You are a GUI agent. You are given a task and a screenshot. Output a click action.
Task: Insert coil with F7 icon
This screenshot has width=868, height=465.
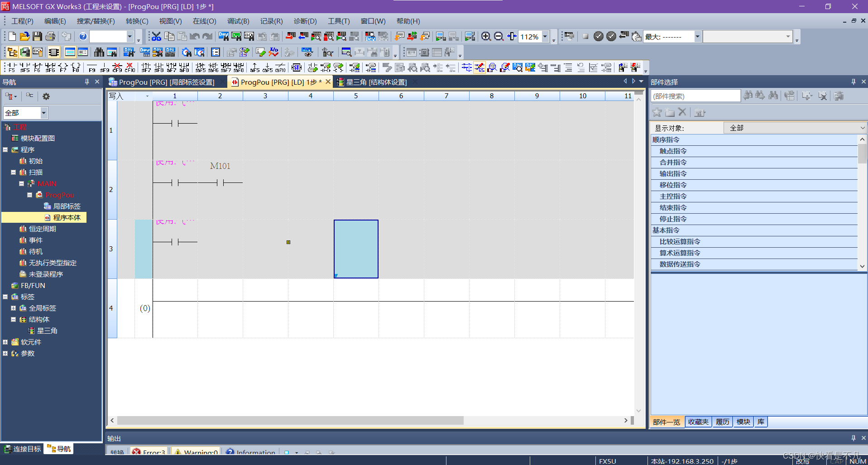63,67
